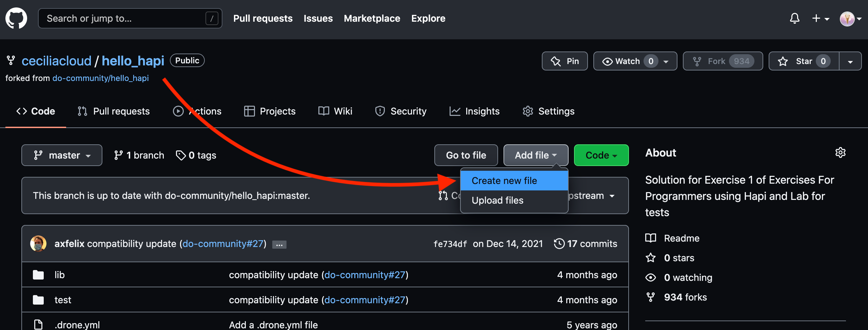Select Upload files menu item
Viewport: 868px width, 330px height.
514,200
